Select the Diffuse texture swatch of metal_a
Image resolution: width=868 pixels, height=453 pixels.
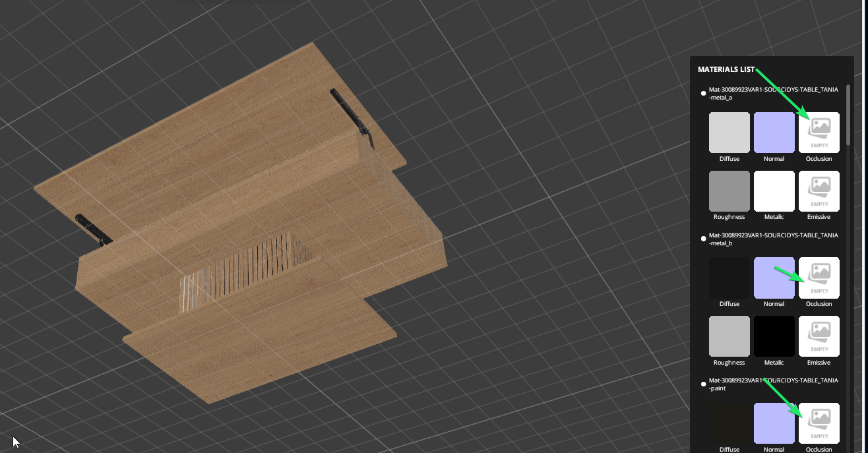pos(729,133)
